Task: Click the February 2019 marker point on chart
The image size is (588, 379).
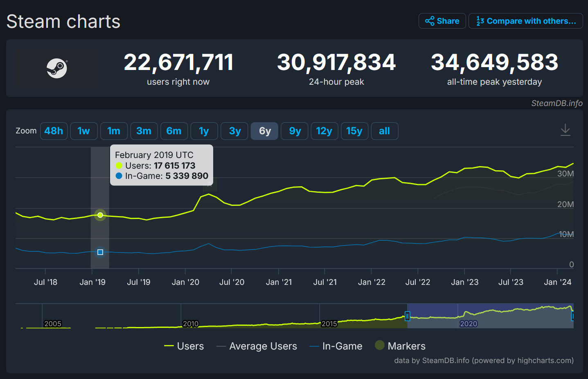Action: [100, 215]
